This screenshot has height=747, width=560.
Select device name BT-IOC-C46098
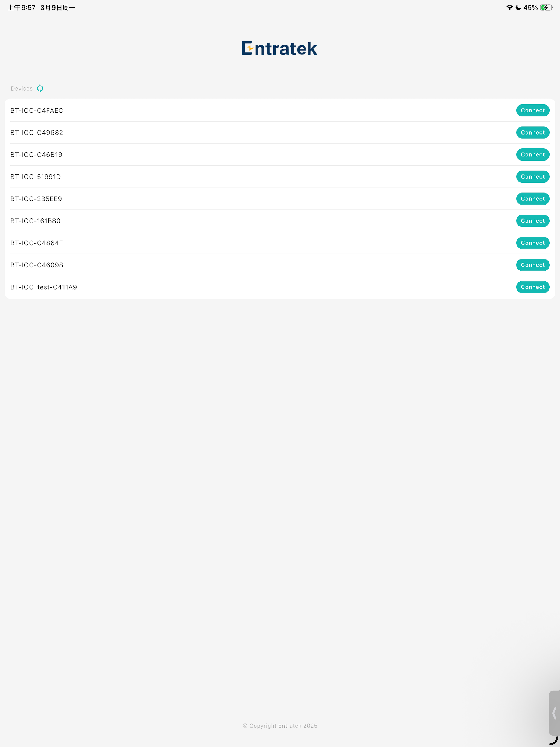36,265
